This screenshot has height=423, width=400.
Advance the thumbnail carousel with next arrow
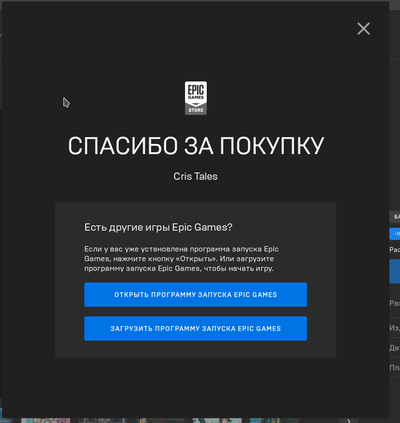(x=348, y=421)
